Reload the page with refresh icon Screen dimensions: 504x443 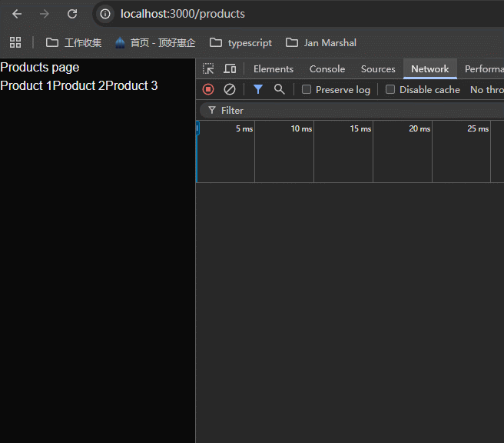(x=72, y=14)
